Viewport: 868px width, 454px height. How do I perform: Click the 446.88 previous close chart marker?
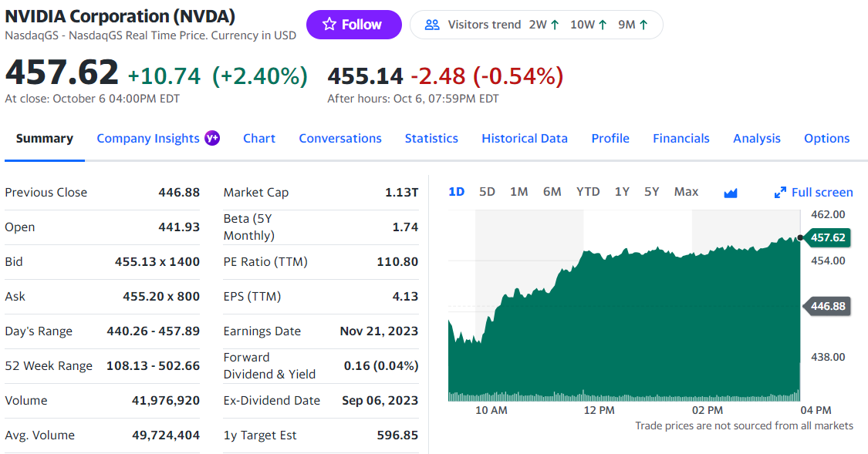coord(828,306)
